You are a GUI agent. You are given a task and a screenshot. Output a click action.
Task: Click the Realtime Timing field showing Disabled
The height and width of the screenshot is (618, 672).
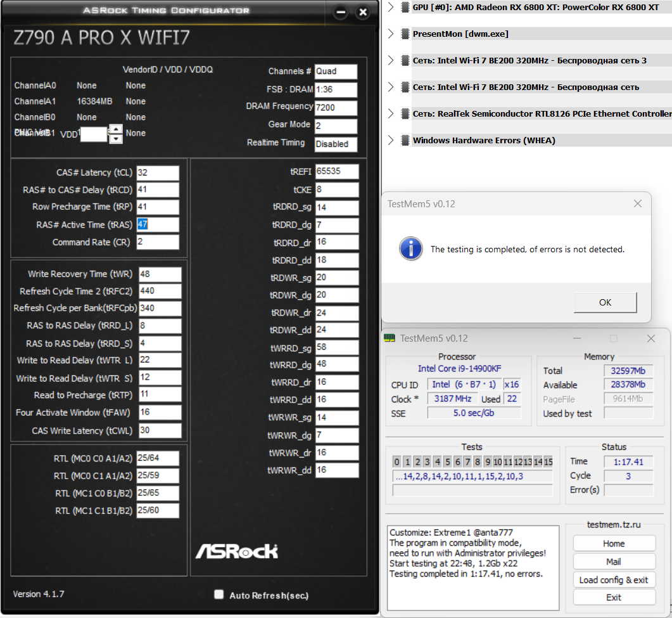click(x=336, y=144)
